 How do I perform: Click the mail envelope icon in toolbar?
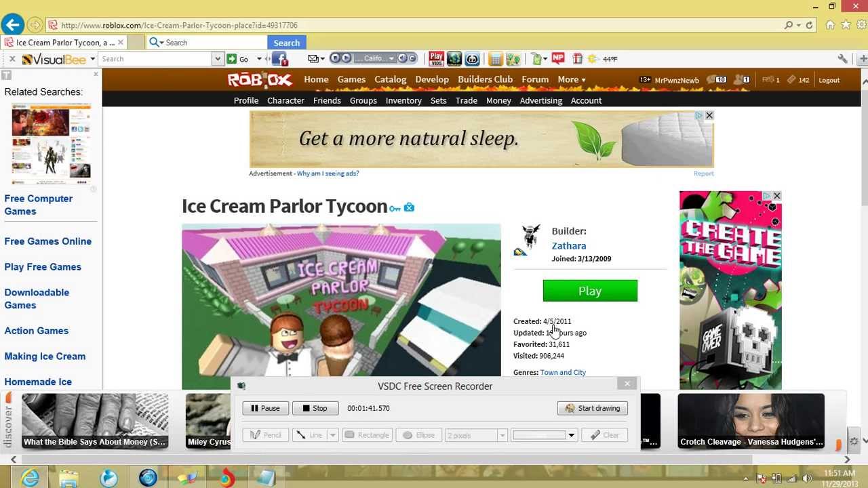(x=313, y=59)
